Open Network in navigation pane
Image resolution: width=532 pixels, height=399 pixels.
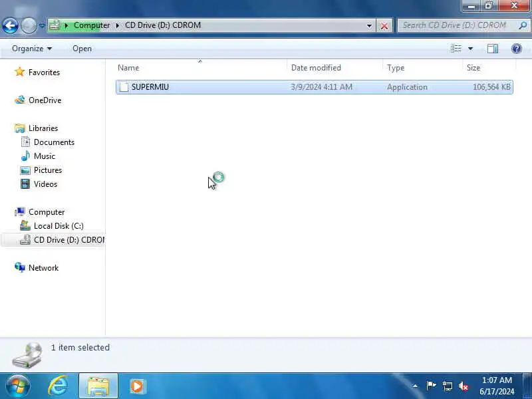tap(43, 268)
